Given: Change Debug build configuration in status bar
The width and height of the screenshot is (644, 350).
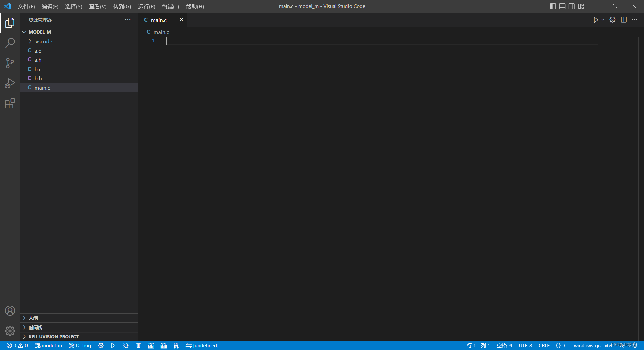Looking at the screenshot, I should click(80, 346).
